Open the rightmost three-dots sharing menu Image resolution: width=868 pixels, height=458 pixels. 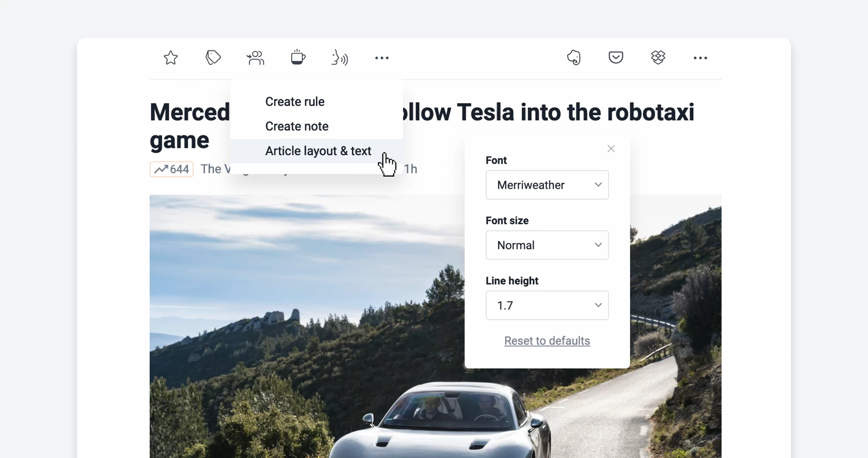pos(700,58)
